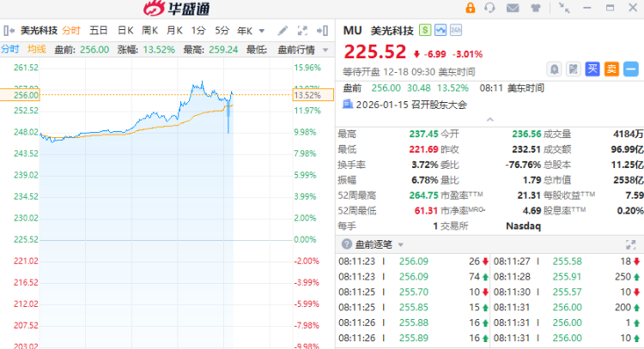This screenshot has width=644, height=349.
Task: Toggle the 分时 line legend
Action: 10,50
